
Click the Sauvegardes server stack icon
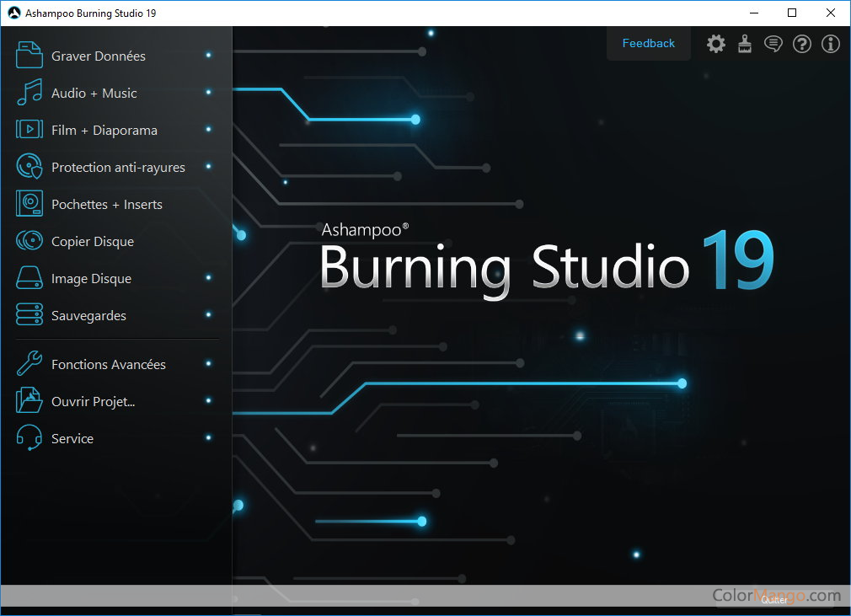(x=29, y=315)
